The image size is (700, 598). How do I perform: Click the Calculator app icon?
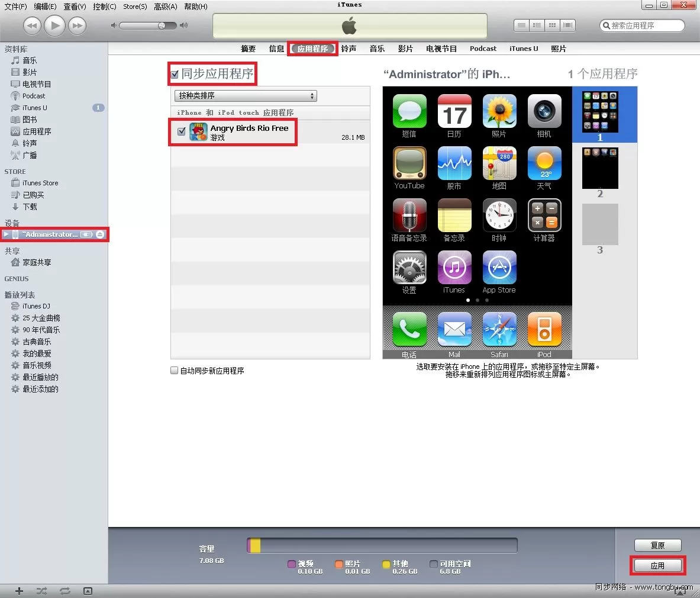click(544, 216)
